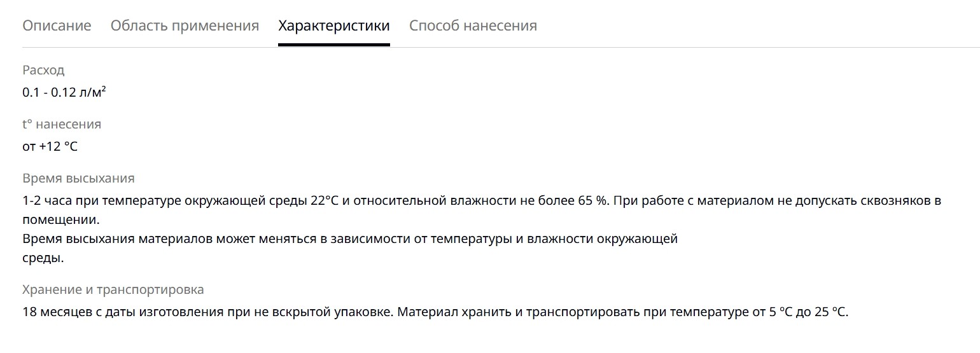Click the single word среды. line
Screen dimensions: 980x353
point(43,258)
